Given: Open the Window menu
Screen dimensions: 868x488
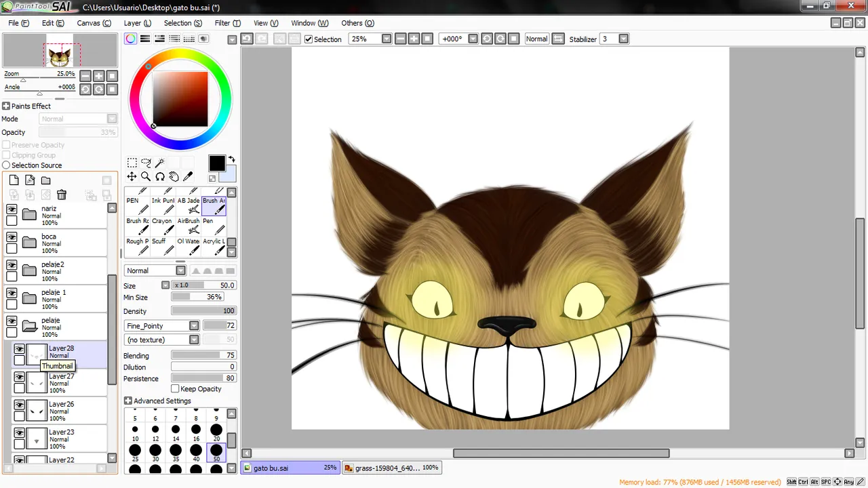Looking at the screenshot, I should 309,23.
